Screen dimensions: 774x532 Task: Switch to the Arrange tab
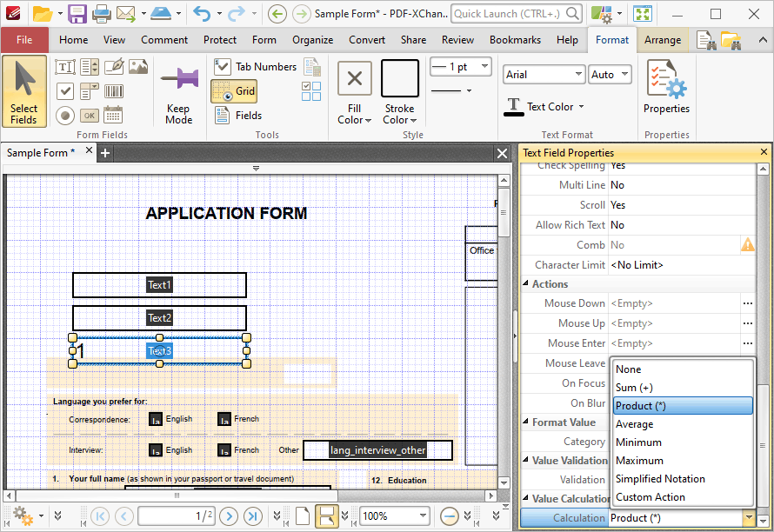click(663, 40)
